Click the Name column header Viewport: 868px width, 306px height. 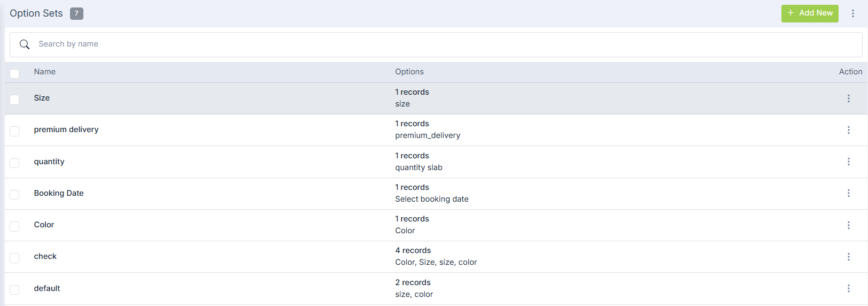(45, 72)
